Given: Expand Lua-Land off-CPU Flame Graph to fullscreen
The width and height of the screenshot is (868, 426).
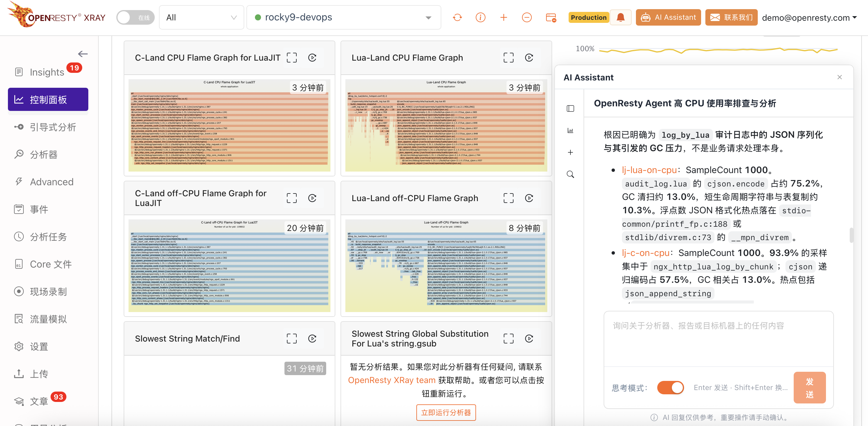Looking at the screenshot, I should pyautogui.click(x=509, y=198).
